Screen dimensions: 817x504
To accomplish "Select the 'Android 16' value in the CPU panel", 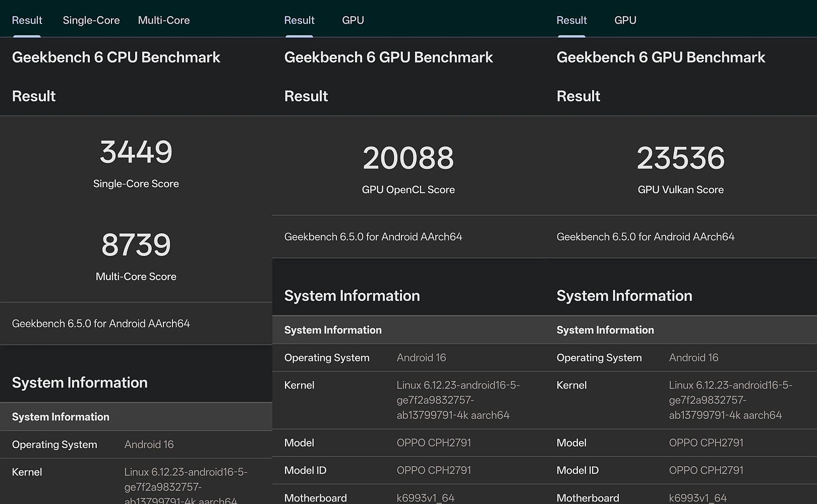I will tap(149, 445).
